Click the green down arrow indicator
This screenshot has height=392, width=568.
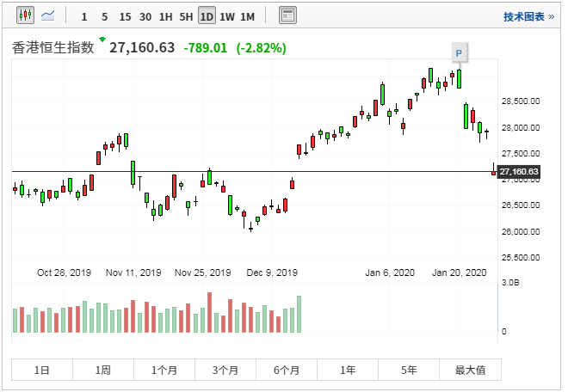(x=102, y=40)
